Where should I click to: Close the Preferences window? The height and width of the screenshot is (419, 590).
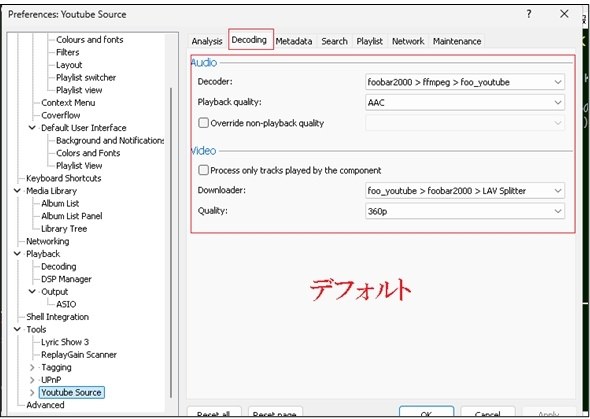click(564, 14)
